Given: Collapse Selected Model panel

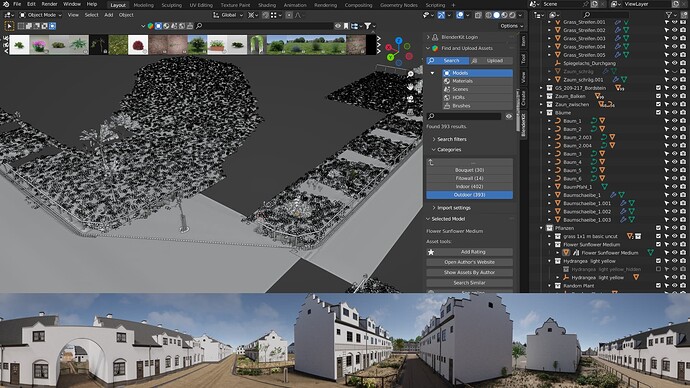Looking at the screenshot, I should [428, 219].
